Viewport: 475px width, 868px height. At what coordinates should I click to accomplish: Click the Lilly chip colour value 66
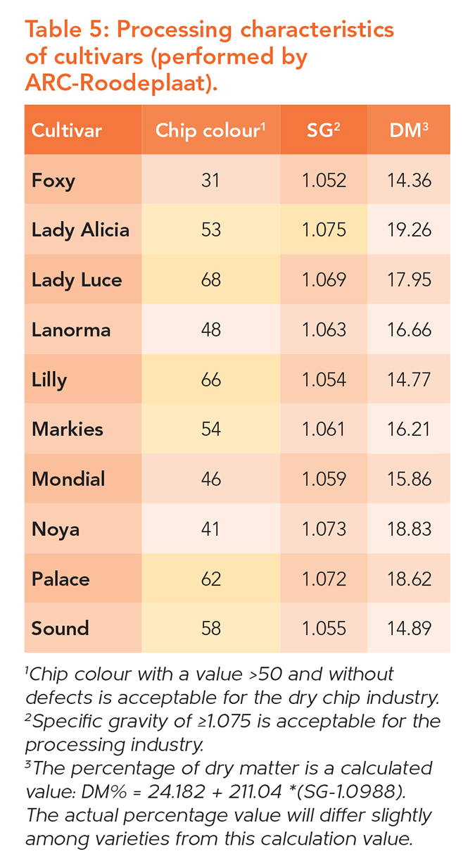coord(210,379)
